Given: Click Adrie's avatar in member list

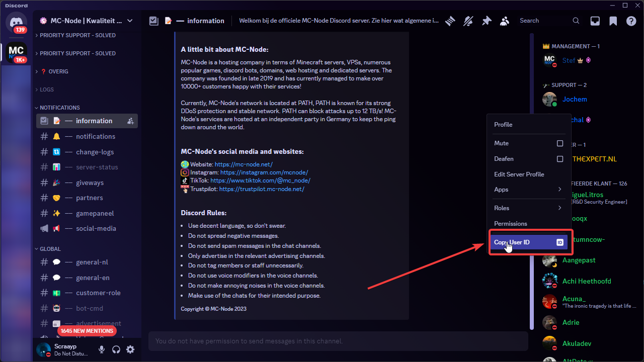Looking at the screenshot, I should click(x=549, y=322).
